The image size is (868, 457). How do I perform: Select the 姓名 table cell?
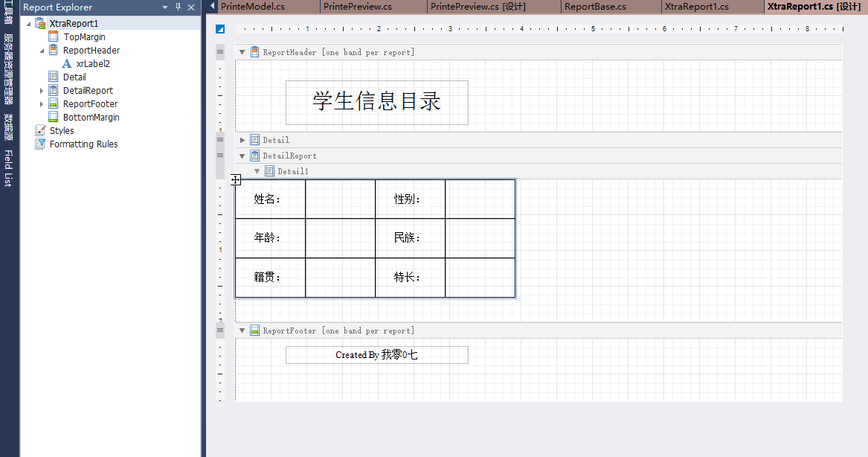click(269, 199)
